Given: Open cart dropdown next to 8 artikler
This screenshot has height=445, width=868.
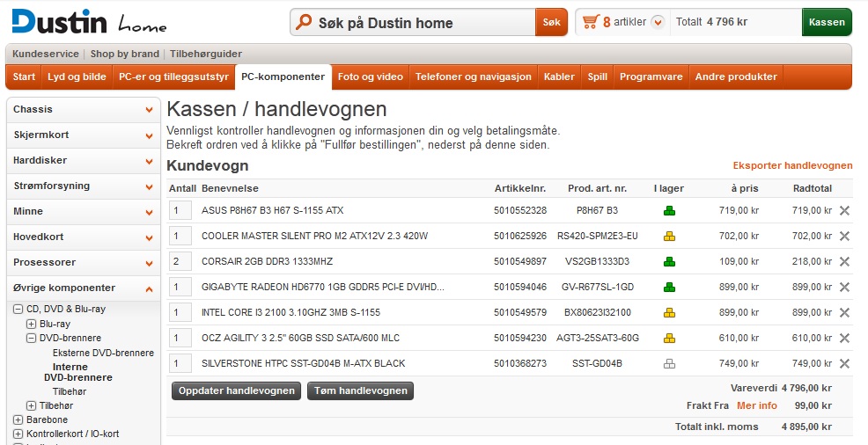Looking at the screenshot, I should point(658,22).
